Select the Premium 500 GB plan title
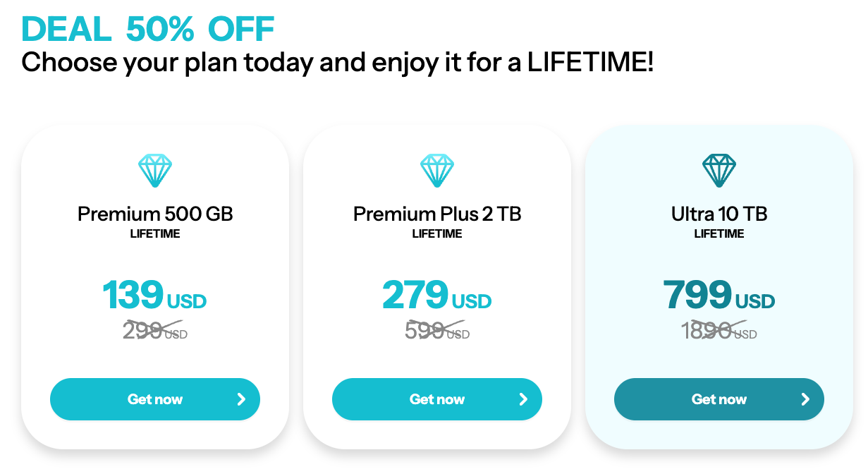The width and height of the screenshot is (868, 474). point(155,214)
